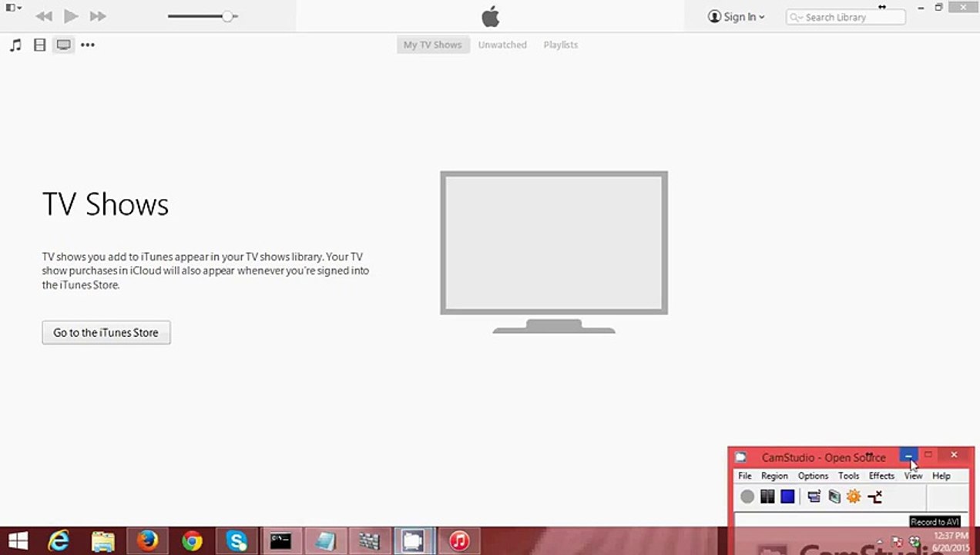Open CamStudio Tools menu
This screenshot has width=980, height=555.
point(848,476)
